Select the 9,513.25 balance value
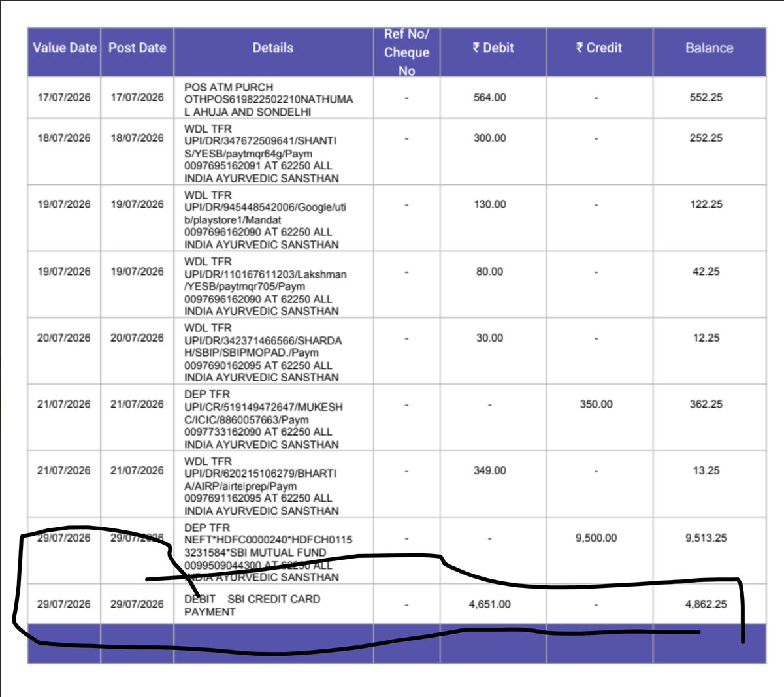The height and width of the screenshot is (697, 784). [706, 538]
